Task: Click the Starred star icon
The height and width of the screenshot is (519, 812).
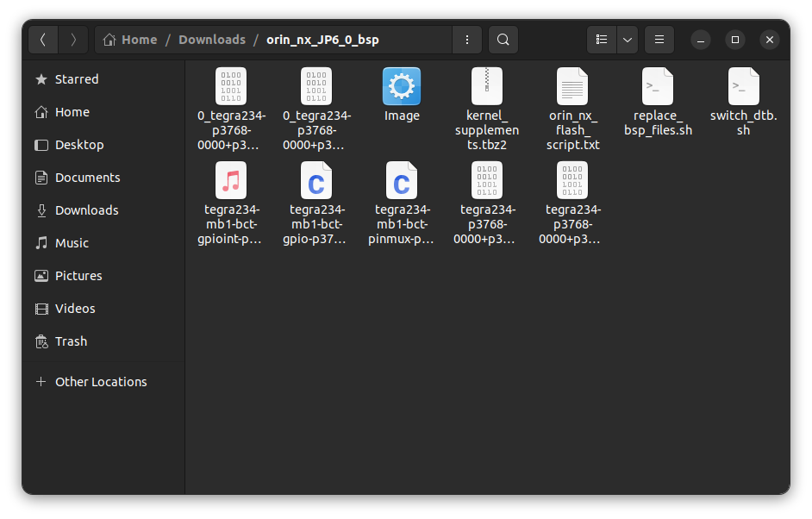Action: coord(41,79)
